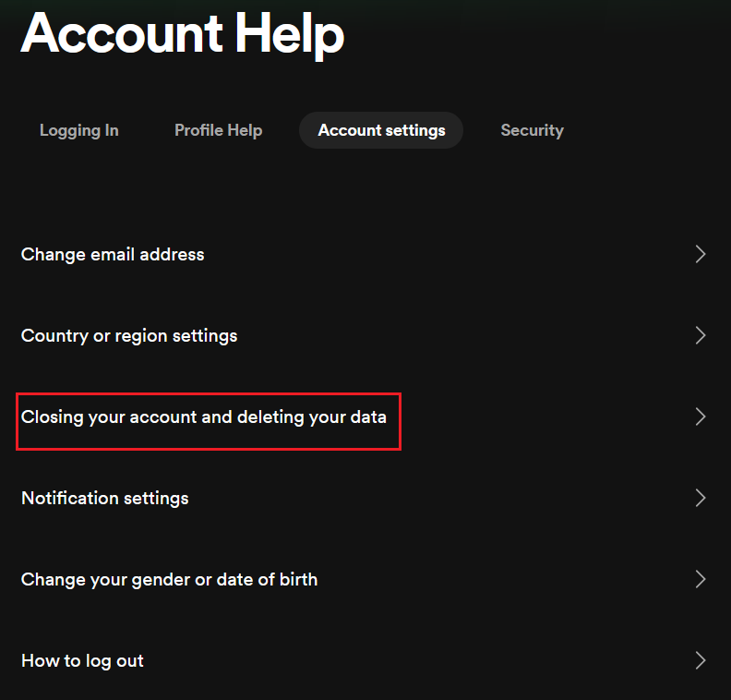Switch to the Logging In tab
The height and width of the screenshot is (700, 731).
(78, 130)
